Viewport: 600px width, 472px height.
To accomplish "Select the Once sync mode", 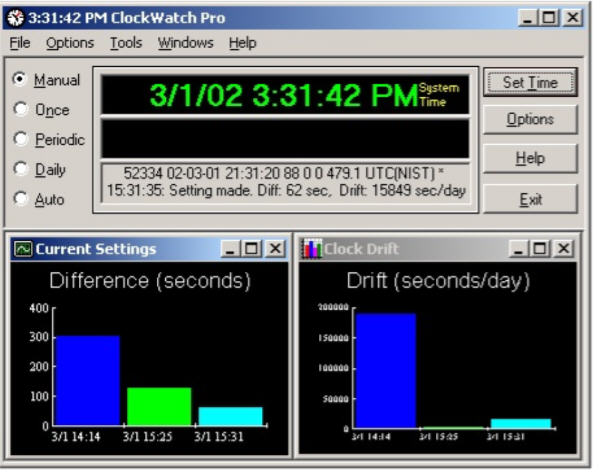I will [x=20, y=109].
